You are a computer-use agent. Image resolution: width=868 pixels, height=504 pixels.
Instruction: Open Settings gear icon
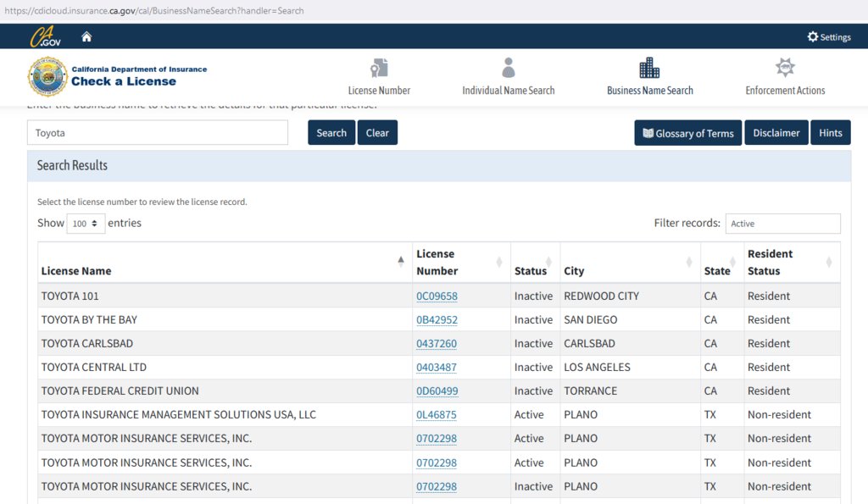tap(812, 36)
